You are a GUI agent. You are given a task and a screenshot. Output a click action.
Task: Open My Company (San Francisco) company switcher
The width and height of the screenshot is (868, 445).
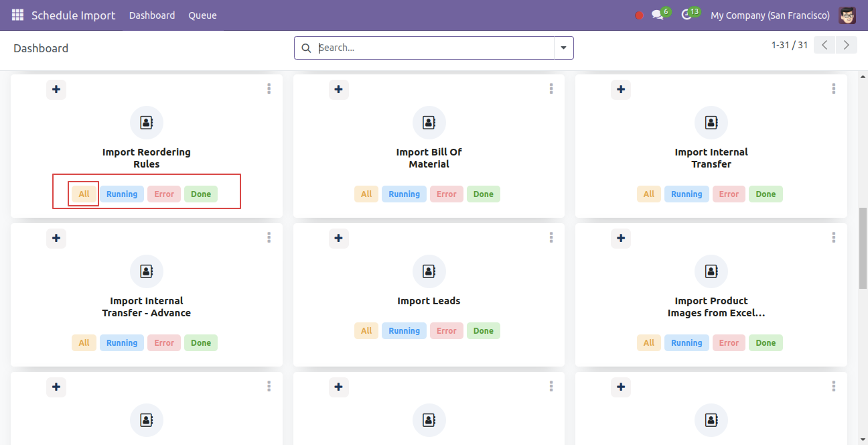[x=770, y=15]
